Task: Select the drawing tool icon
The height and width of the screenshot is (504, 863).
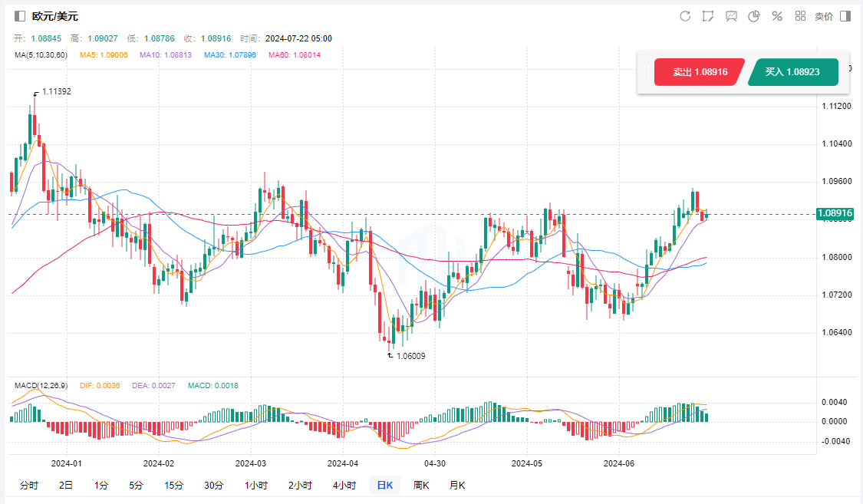Action: 708,16
